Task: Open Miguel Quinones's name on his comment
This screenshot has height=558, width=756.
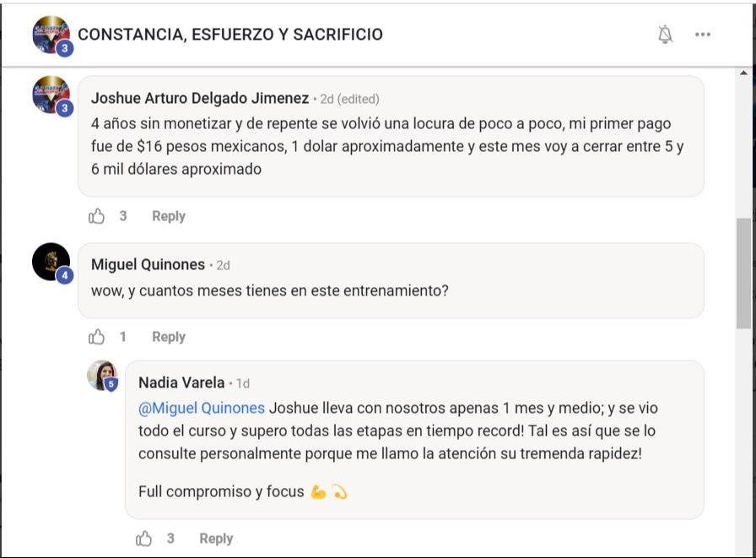Action: [x=148, y=264]
